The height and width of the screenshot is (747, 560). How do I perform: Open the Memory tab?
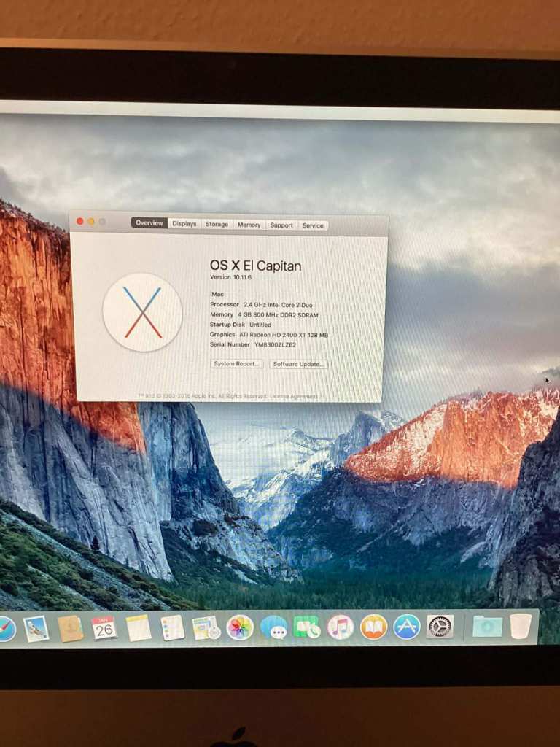click(249, 225)
